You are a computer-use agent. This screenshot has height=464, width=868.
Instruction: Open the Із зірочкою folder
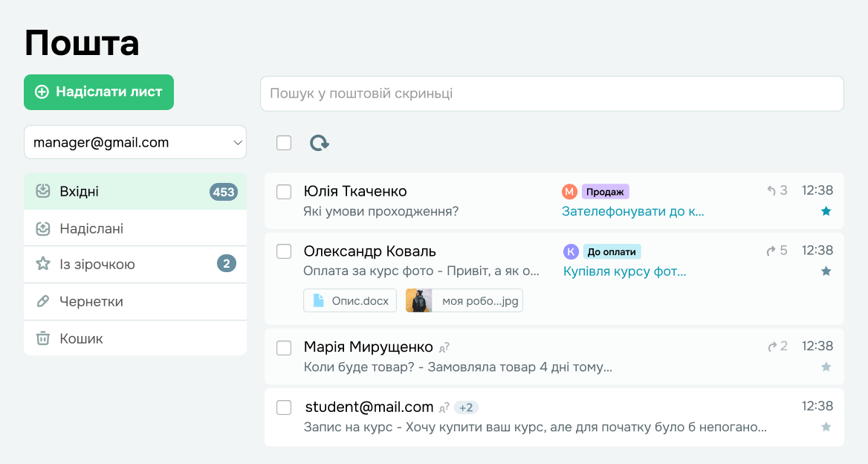coord(135,264)
